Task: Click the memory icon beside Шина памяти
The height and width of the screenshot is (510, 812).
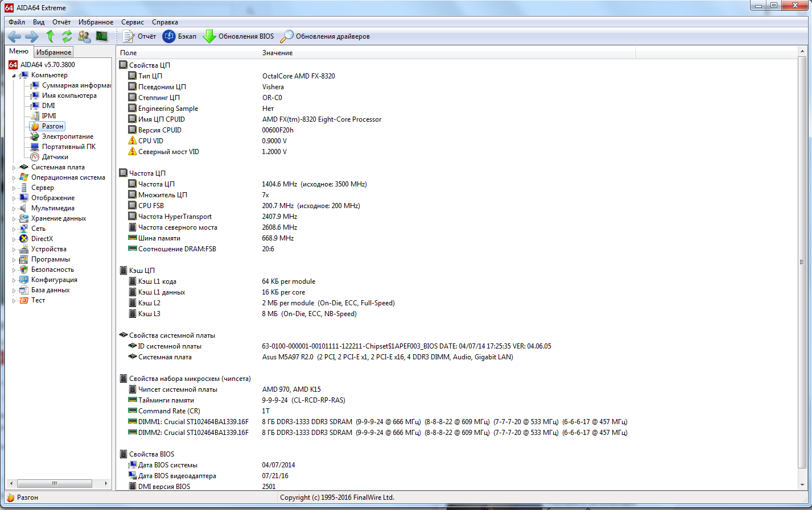Action: (133, 238)
